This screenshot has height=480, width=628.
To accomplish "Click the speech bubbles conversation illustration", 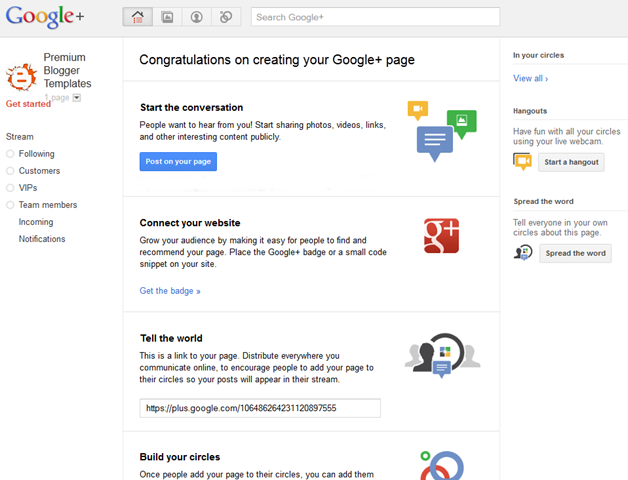I will (x=442, y=131).
